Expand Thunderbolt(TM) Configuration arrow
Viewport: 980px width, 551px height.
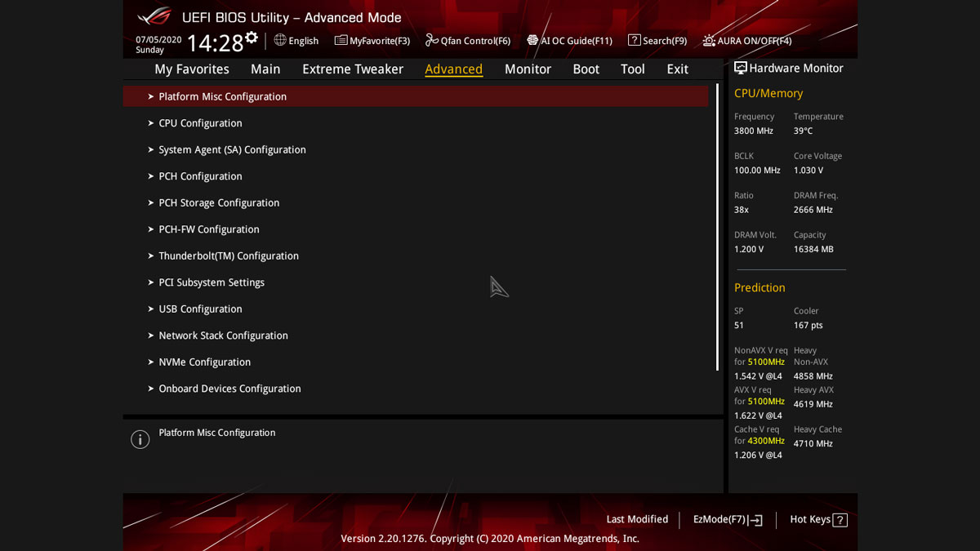pos(151,256)
